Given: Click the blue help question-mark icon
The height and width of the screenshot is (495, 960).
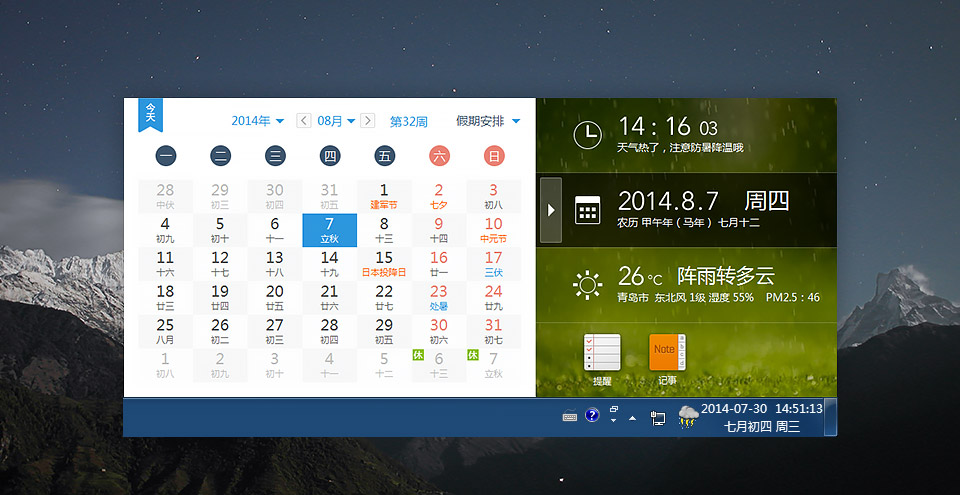Looking at the screenshot, I should 592,415.
